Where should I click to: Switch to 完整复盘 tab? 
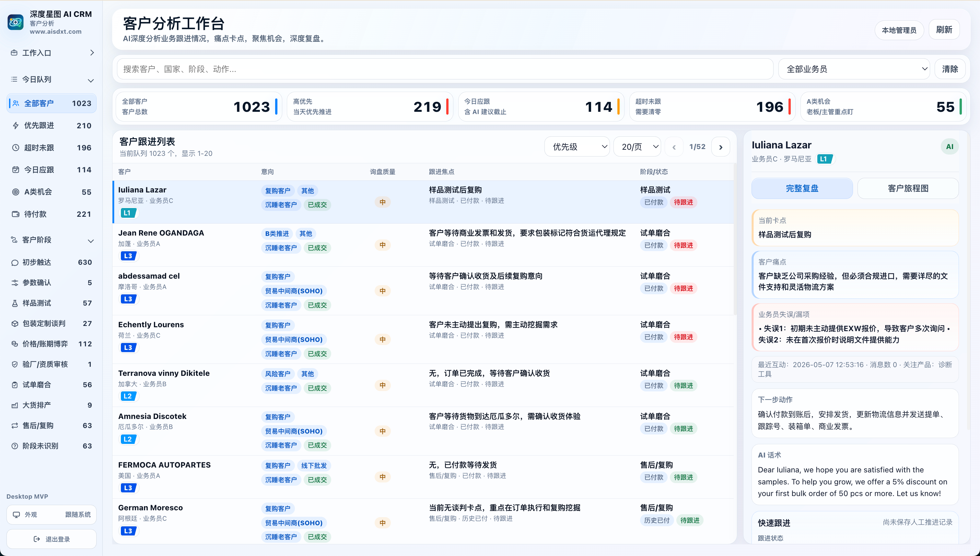[802, 188]
